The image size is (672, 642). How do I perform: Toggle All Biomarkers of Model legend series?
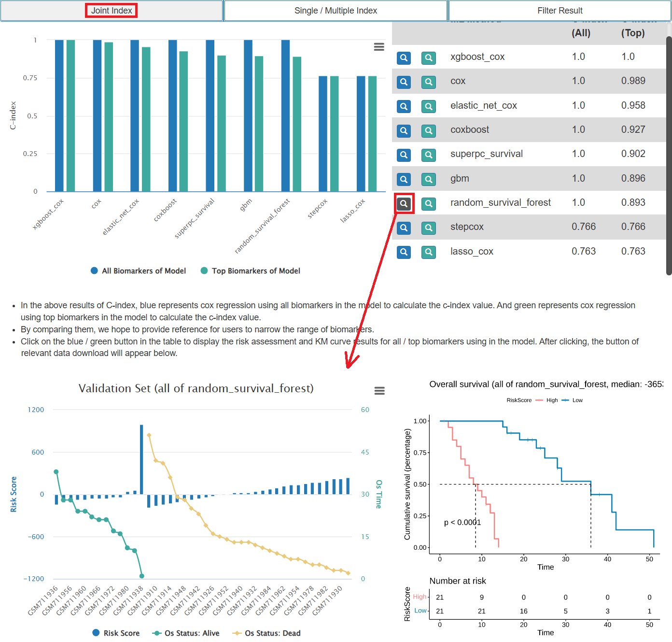pos(138,271)
